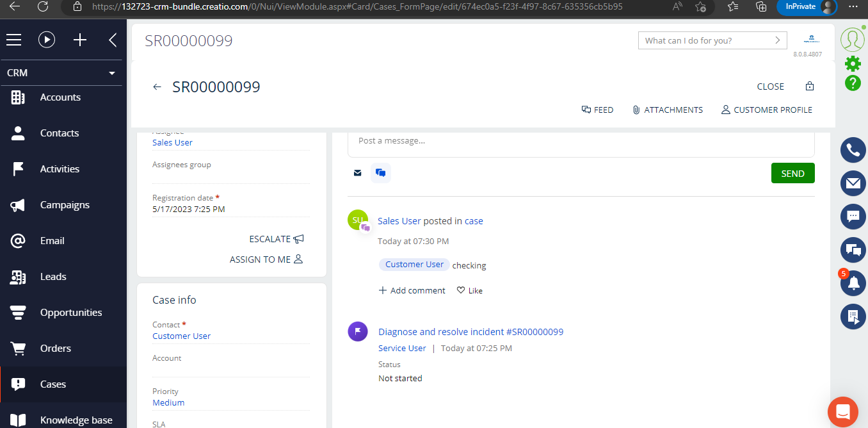The height and width of the screenshot is (428, 868).
Task: Navigate to the Leads section
Action: point(53,277)
